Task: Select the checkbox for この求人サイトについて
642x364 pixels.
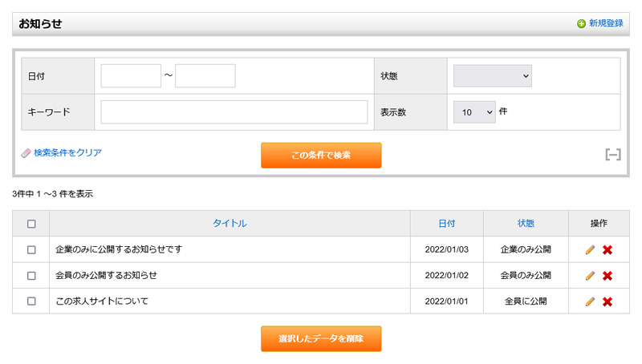Action: [31, 301]
